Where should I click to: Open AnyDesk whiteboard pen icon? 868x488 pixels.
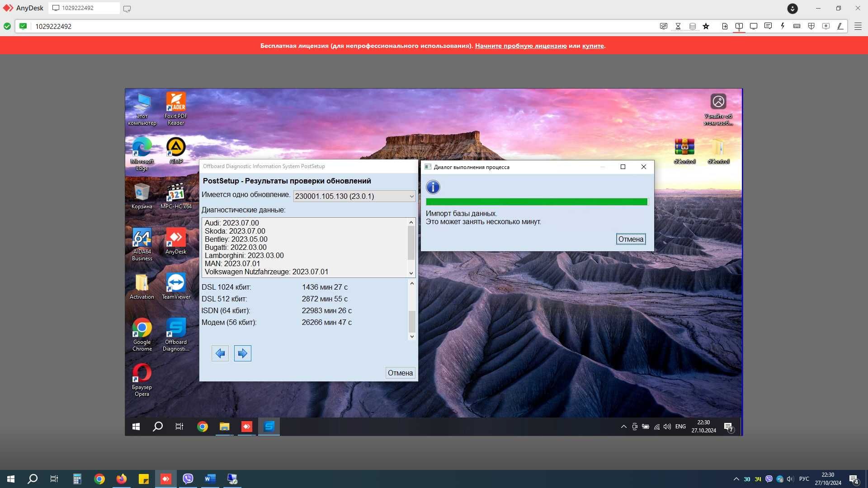[x=840, y=26]
